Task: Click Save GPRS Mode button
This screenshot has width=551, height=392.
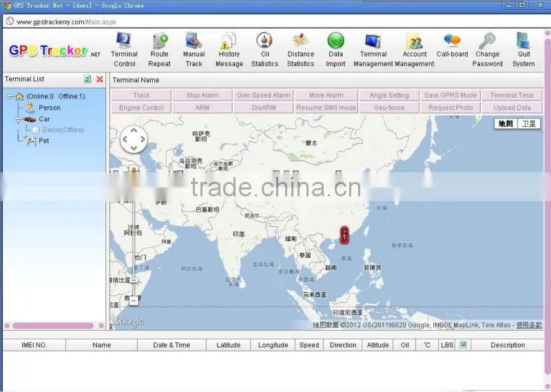Action: 450,95
